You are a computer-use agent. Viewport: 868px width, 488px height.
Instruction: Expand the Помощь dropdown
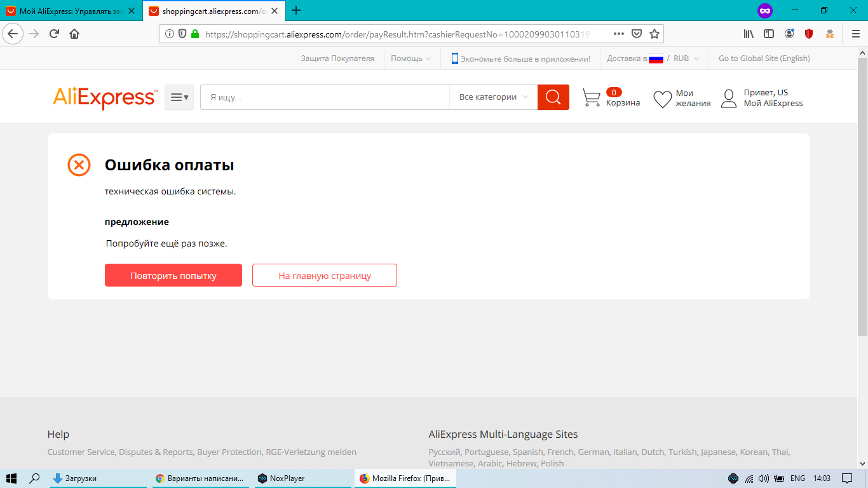click(411, 58)
